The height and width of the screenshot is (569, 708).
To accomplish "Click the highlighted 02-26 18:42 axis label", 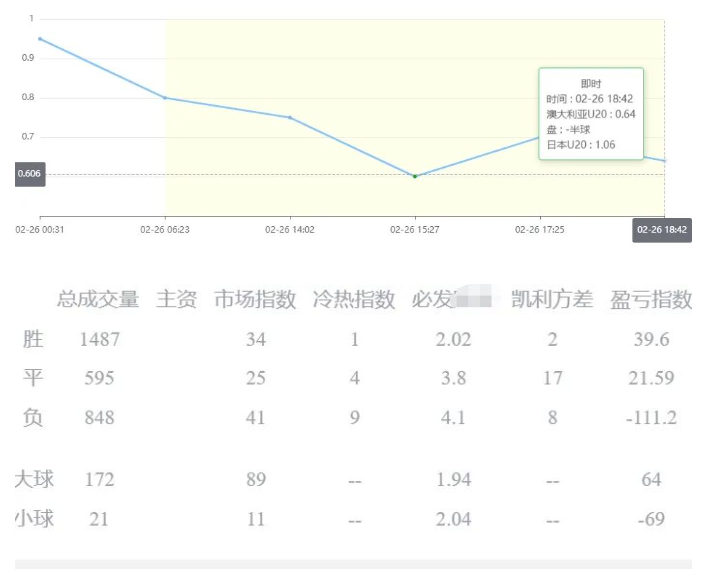I will pos(662,229).
